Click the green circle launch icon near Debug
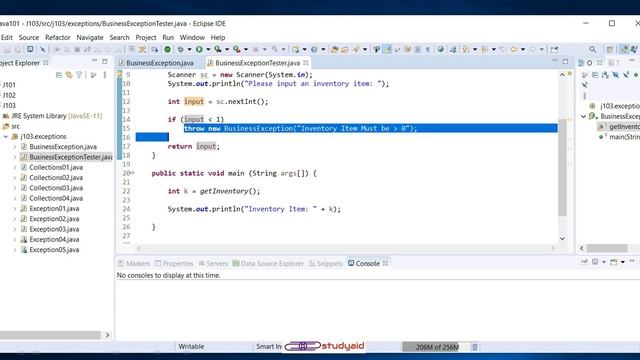The image size is (640, 360). 167,49
